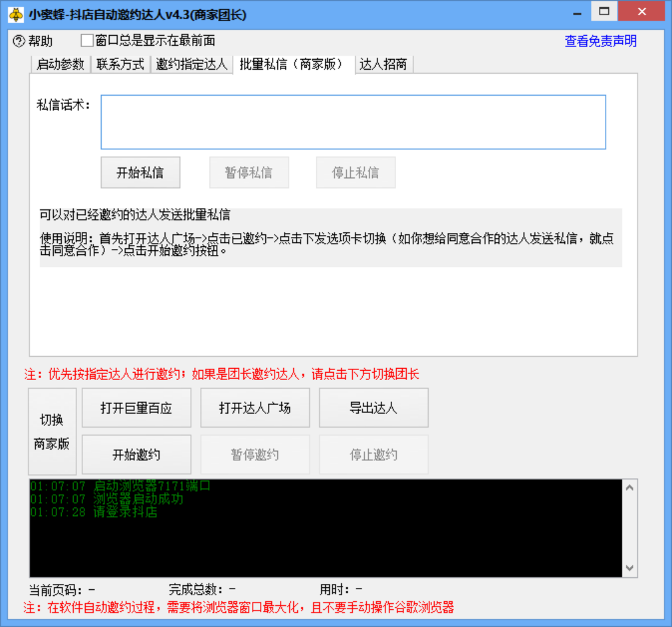Click the log scrollbar down arrow
The width and height of the screenshot is (672, 627).
630,568
